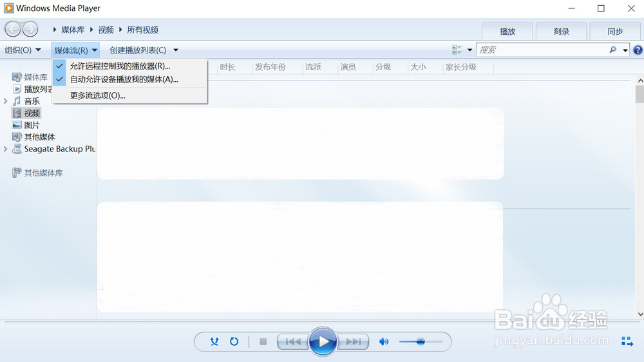Toggle 自动允许设备播放我的媒体 option
Image resolution: width=644 pixels, height=362 pixels.
[x=129, y=79]
